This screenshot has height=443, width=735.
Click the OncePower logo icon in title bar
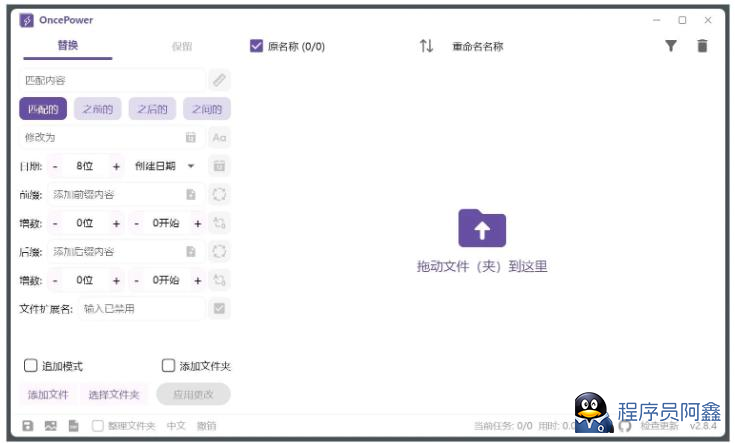[x=27, y=20]
